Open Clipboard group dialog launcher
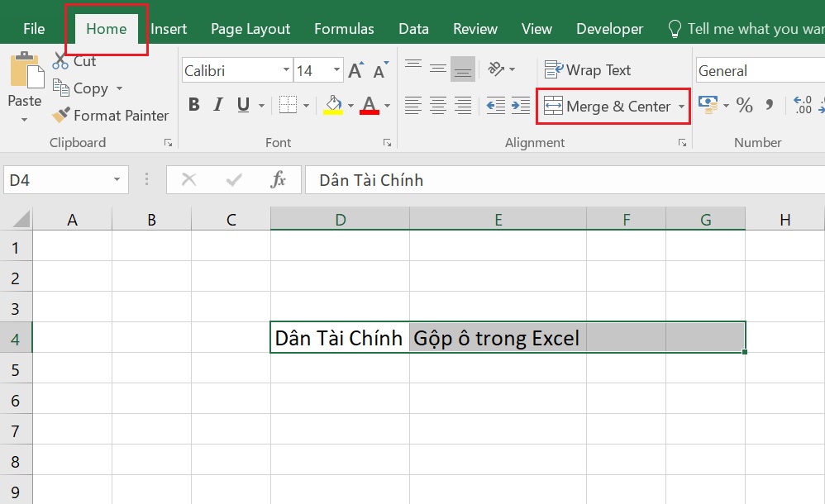 tap(168, 143)
